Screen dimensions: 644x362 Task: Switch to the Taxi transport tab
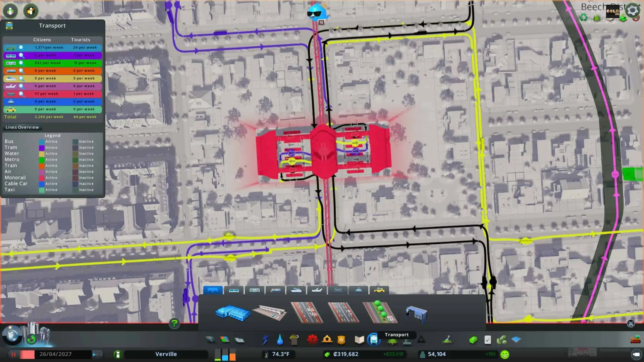379,290
